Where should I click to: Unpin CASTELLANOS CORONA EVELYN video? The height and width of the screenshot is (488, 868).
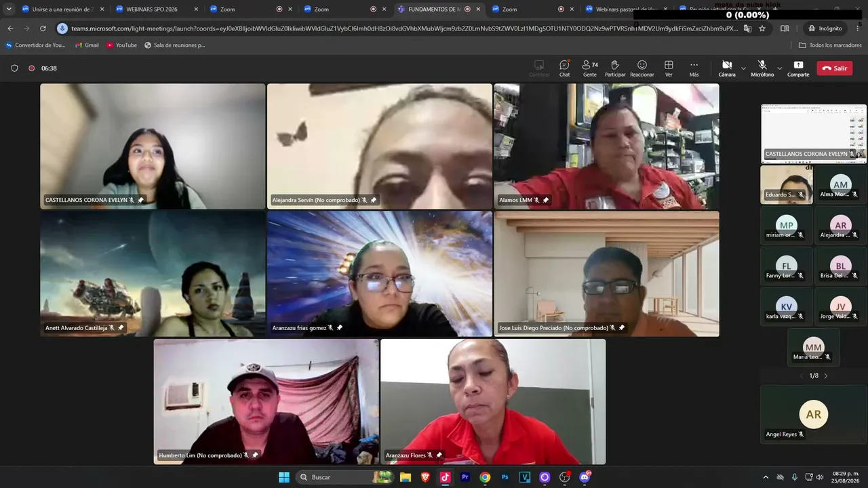coord(141,200)
